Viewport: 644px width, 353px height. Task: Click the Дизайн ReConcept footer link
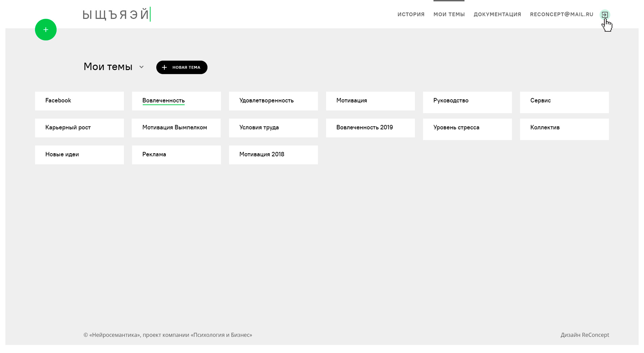click(584, 335)
